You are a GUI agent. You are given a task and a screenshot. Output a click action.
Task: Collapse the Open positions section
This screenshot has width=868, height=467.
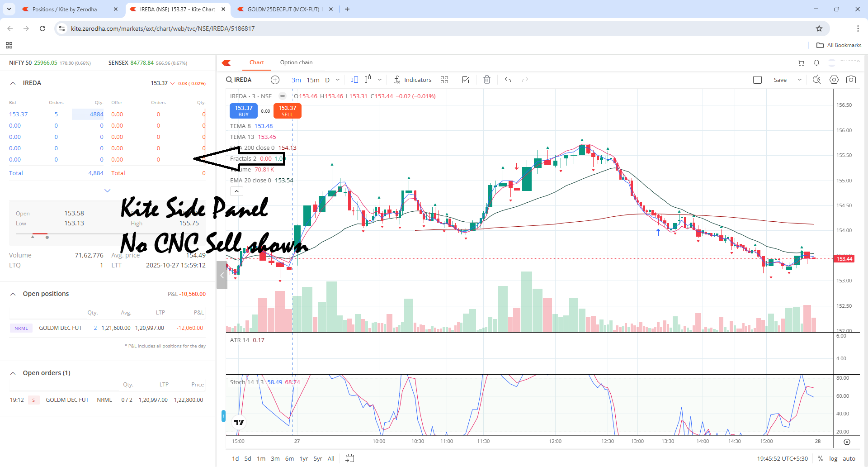[x=13, y=294]
